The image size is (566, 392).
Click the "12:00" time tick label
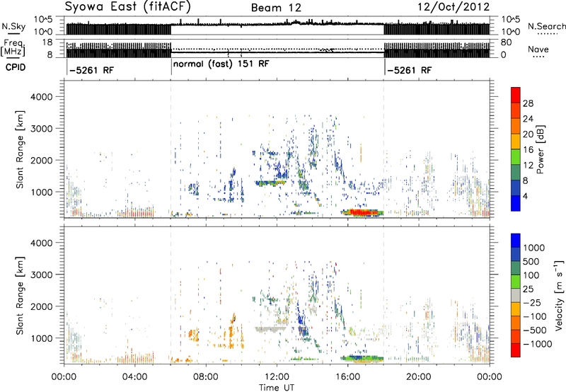pos(277,377)
